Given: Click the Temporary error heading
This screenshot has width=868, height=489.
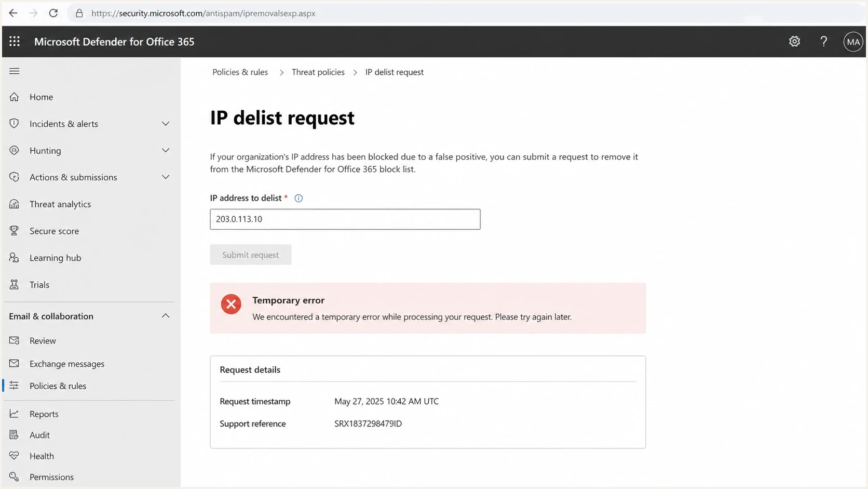Looking at the screenshot, I should [x=289, y=300].
